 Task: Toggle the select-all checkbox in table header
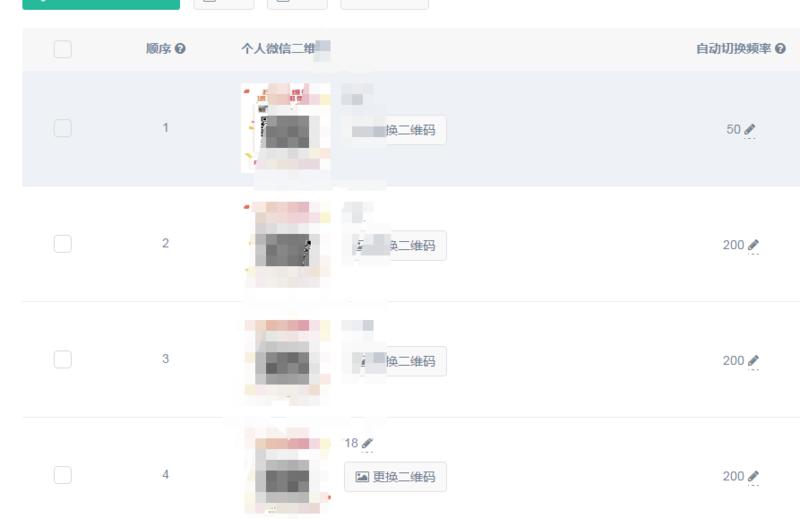point(62,49)
